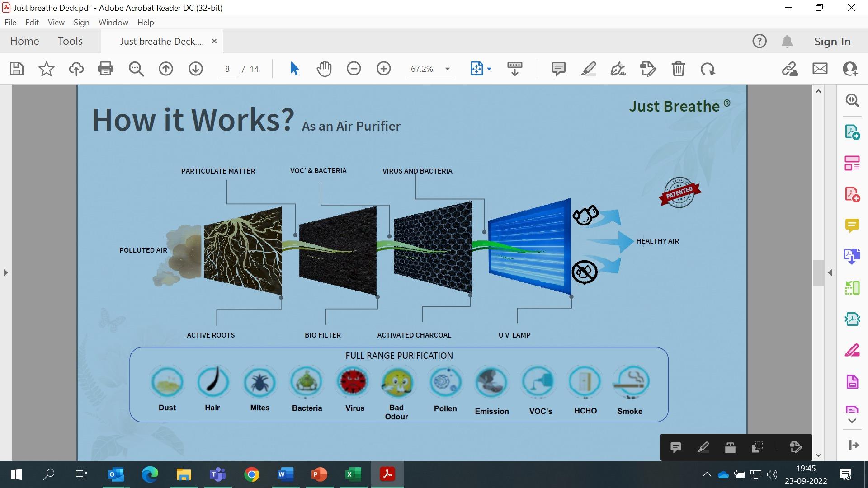868x488 pixels.
Task: Open Microsoft Word from the taskbar
Action: 285,474
